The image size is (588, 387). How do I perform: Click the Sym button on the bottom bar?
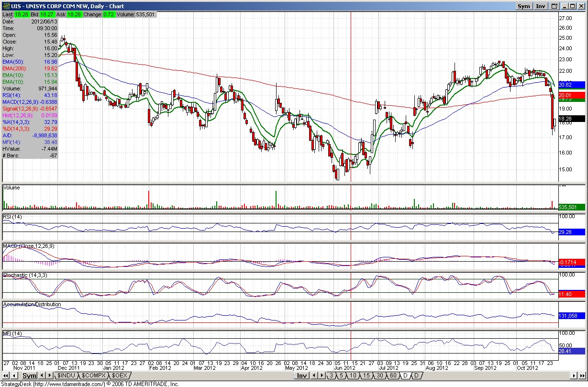click(x=29, y=376)
